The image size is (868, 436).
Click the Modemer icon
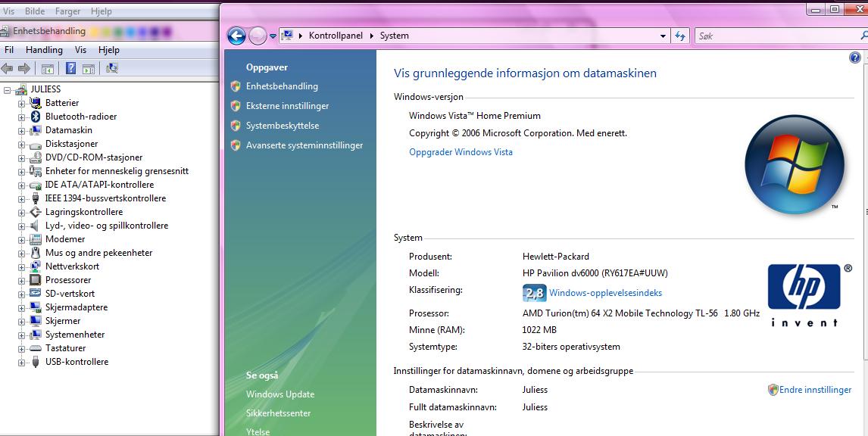click(36, 239)
